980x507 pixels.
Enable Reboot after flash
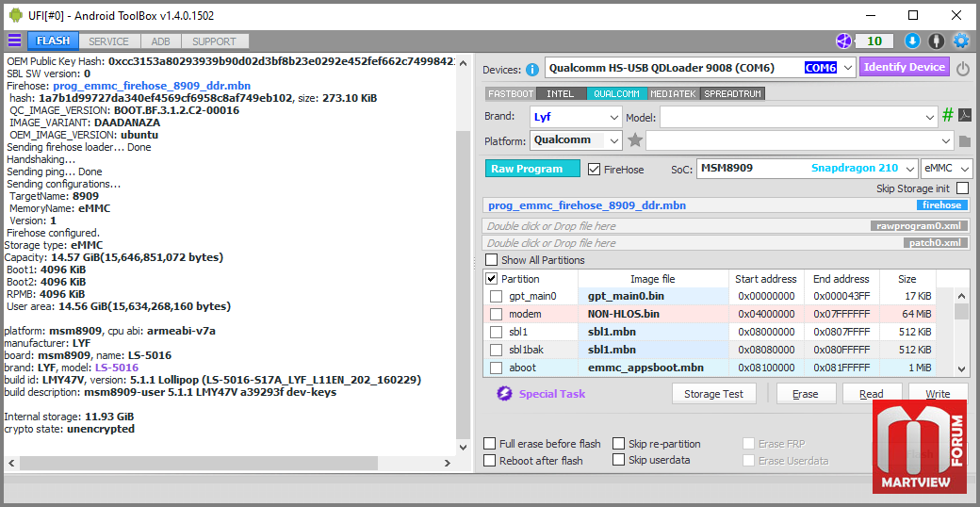click(491, 461)
